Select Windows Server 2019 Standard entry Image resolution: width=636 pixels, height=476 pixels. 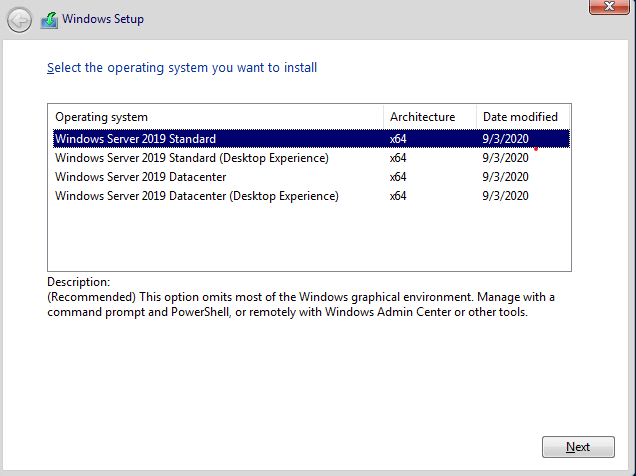[136, 139]
